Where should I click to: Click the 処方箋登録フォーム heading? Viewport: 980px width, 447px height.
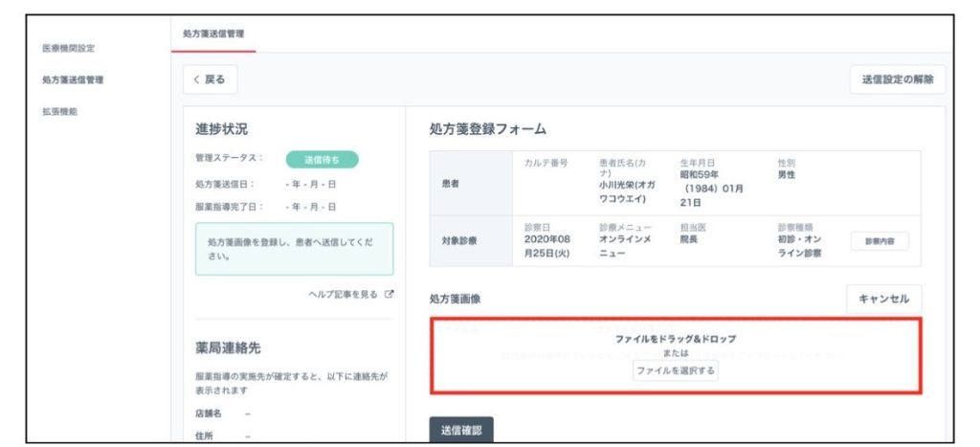(x=488, y=129)
